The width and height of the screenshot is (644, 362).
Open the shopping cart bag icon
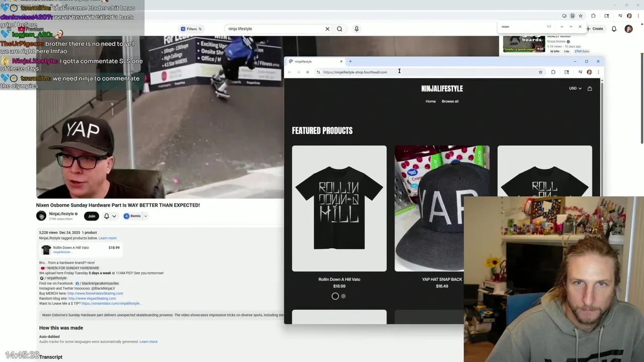coord(590,88)
